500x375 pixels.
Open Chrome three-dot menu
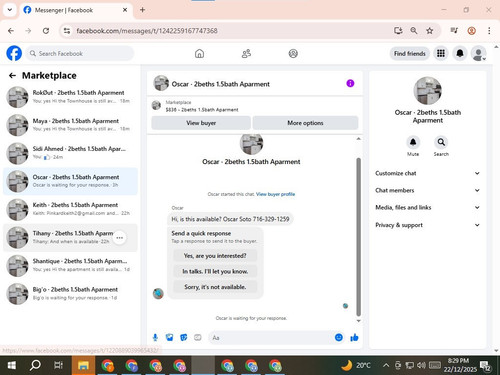pyautogui.click(x=489, y=31)
